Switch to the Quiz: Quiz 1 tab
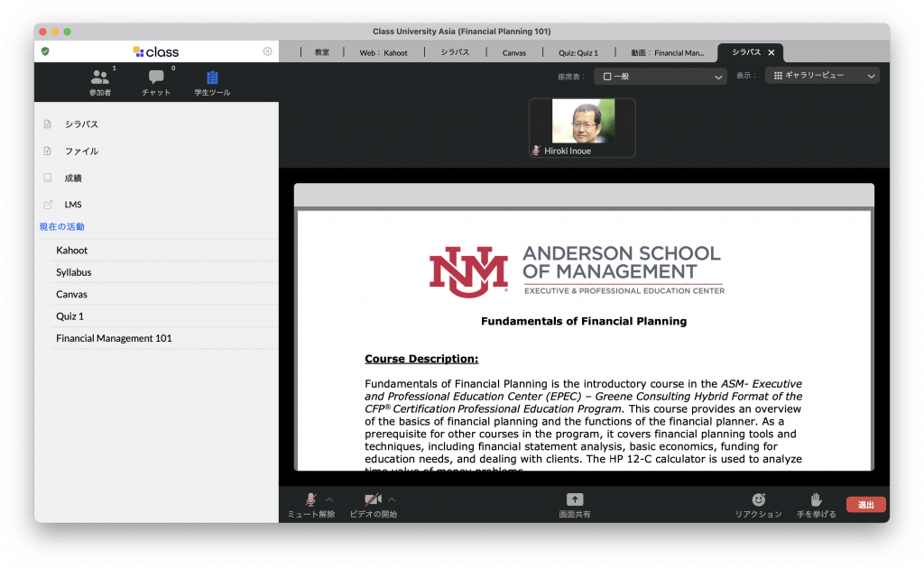The width and height of the screenshot is (924, 568). point(578,52)
